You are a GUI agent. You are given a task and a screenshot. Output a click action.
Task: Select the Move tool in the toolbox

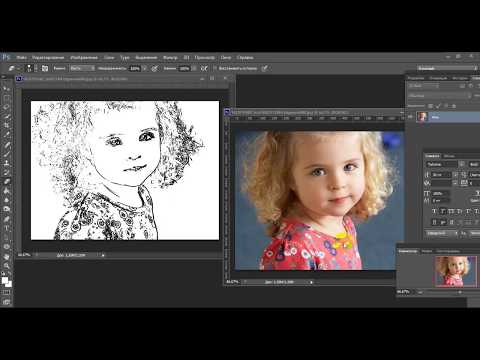point(6,88)
